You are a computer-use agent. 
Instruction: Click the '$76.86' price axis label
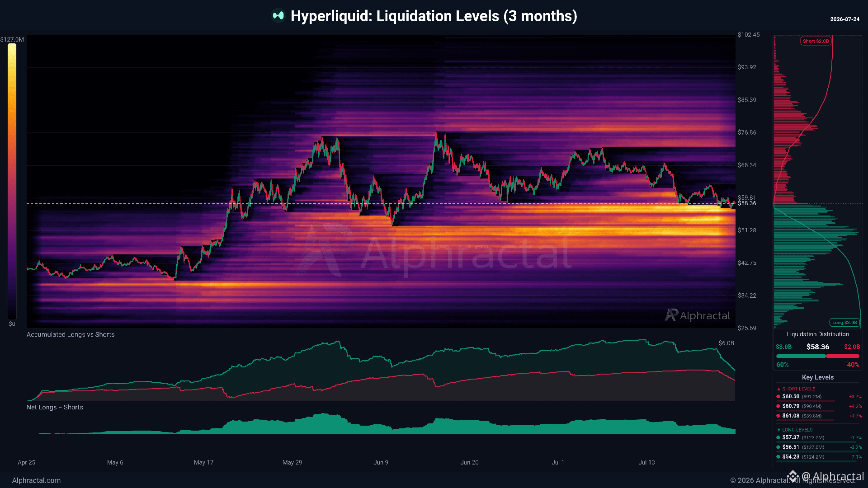(x=747, y=133)
